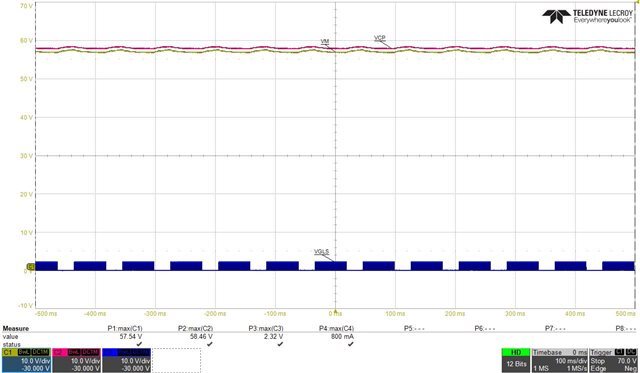Click the 500 ms time axis label
Screen dimensions: 640x373
[625, 314]
